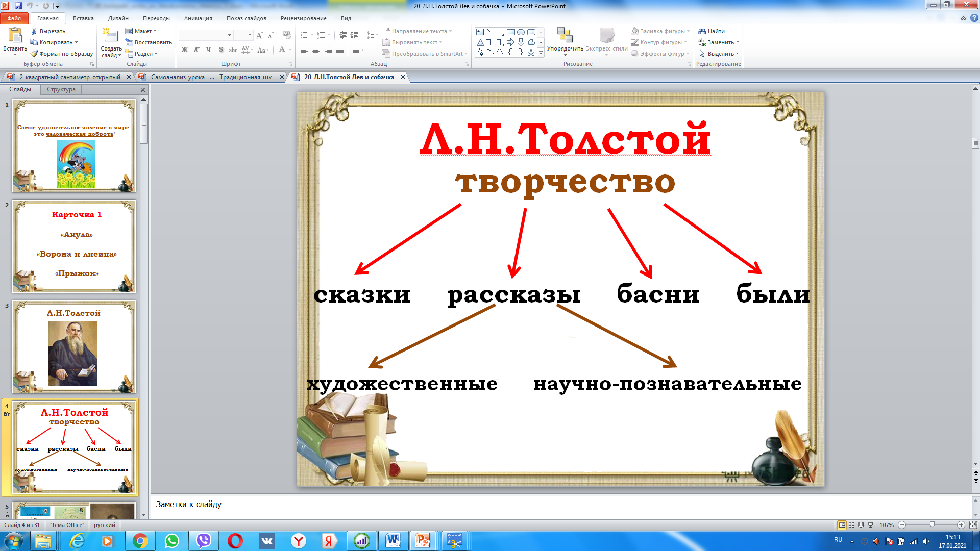Expand Replace (Заменить) dropdown arrow
Image resolution: width=980 pixels, height=551 pixels.
tap(738, 42)
